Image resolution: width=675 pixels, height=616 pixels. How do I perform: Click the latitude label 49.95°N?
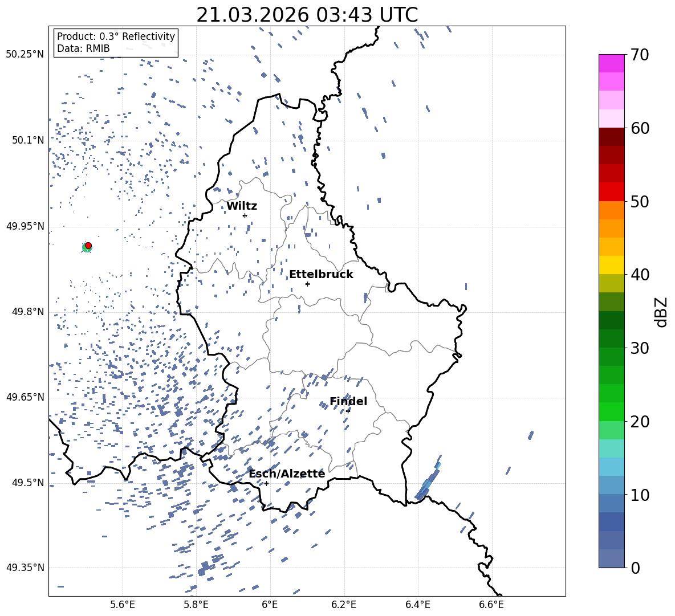(25, 226)
